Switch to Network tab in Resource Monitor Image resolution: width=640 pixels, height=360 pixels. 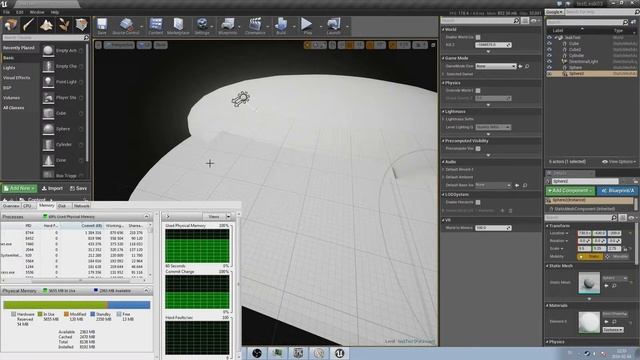click(82, 206)
